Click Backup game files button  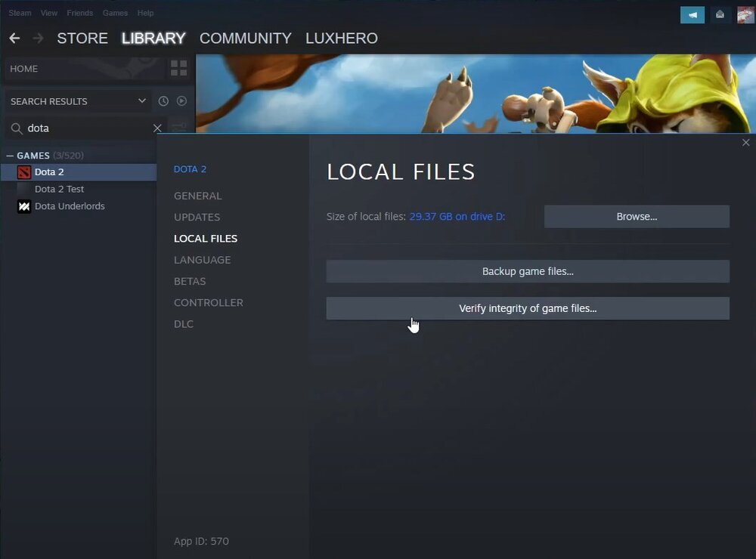point(527,271)
